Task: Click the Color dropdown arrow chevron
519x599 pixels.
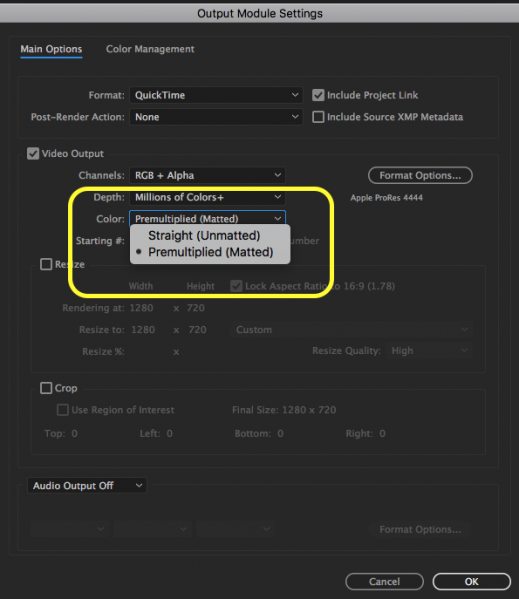Action: [x=278, y=219]
